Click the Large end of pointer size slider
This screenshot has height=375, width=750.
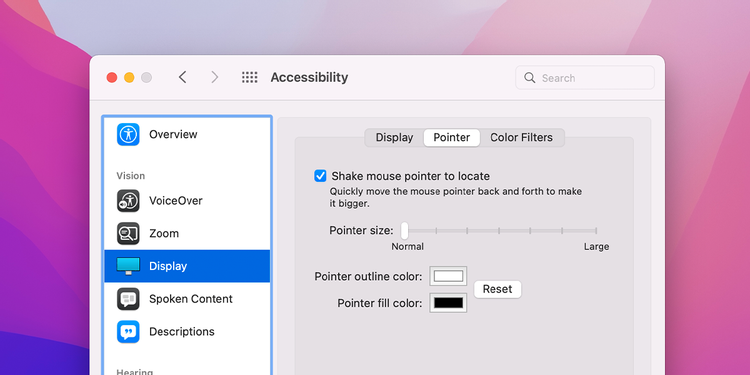[x=596, y=231]
